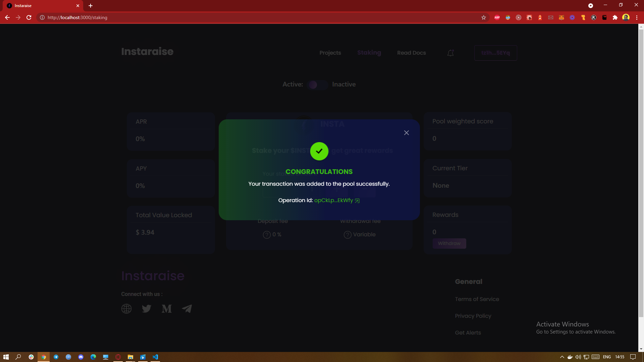The height and width of the screenshot is (362, 644).
Task: Click the Withdraw rewards button
Action: pyautogui.click(x=449, y=243)
